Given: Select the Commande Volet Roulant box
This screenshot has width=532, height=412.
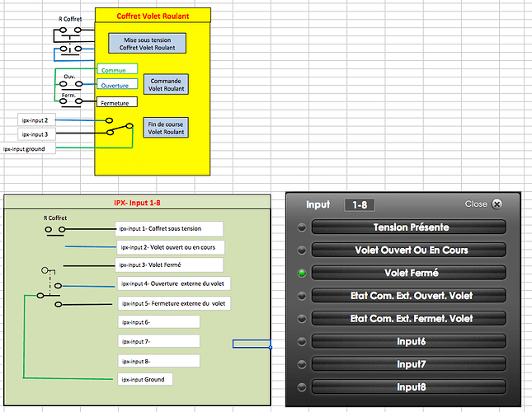Looking at the screenshot, I should 167,84.
